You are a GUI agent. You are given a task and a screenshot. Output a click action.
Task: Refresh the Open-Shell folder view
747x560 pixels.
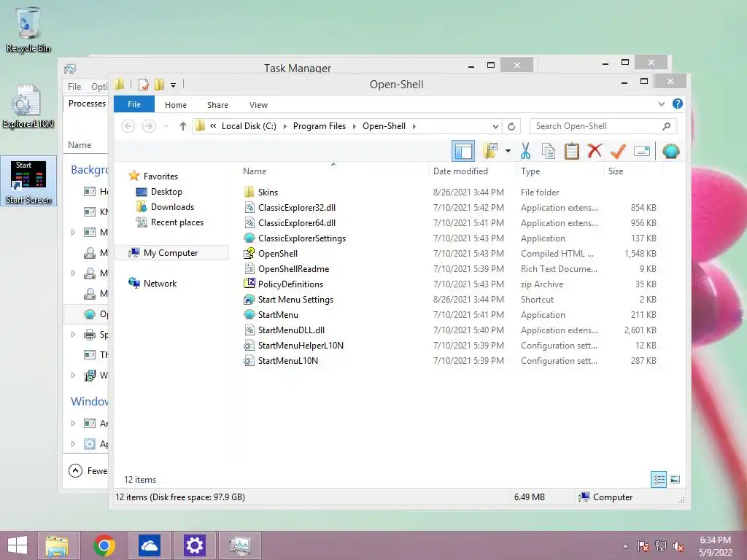(511, 126)
